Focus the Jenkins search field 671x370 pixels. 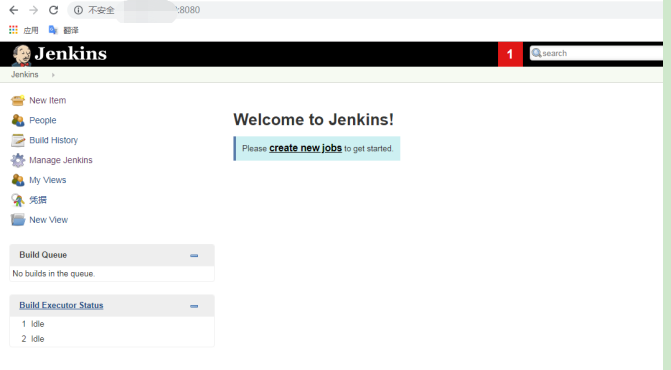pyautogui.click(x=597, y=53)
